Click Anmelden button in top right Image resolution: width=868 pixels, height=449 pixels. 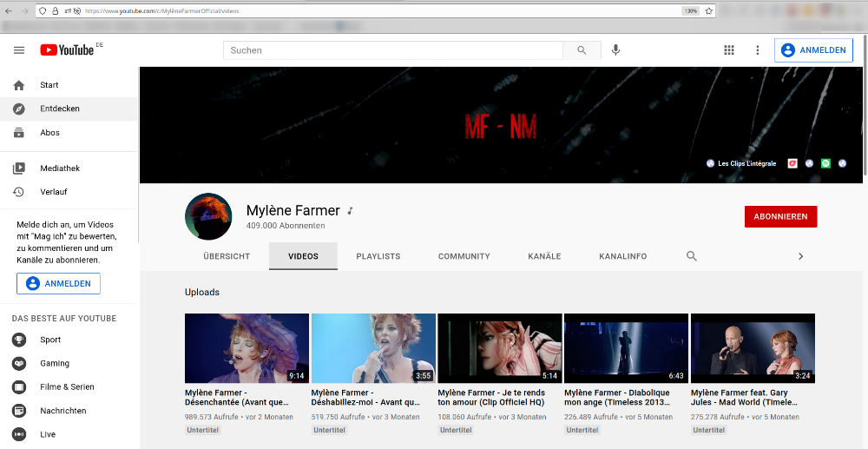pos(813,50)
